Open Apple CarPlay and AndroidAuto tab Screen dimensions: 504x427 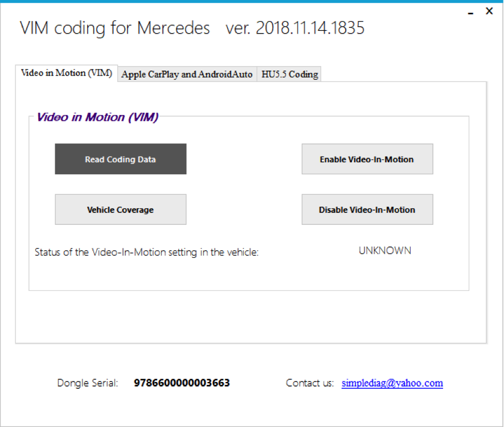187,74
